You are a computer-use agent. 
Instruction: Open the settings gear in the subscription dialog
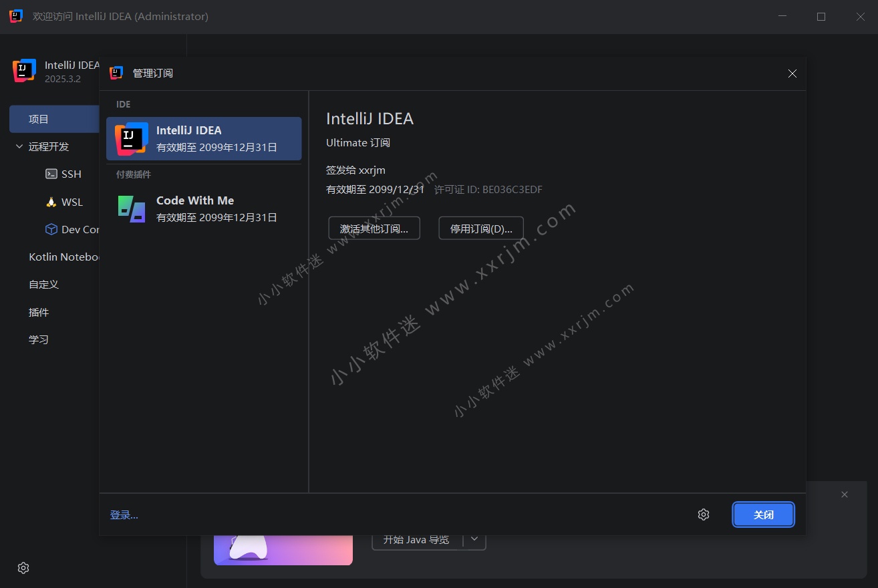pyautogui.click(x=703, y=514)
